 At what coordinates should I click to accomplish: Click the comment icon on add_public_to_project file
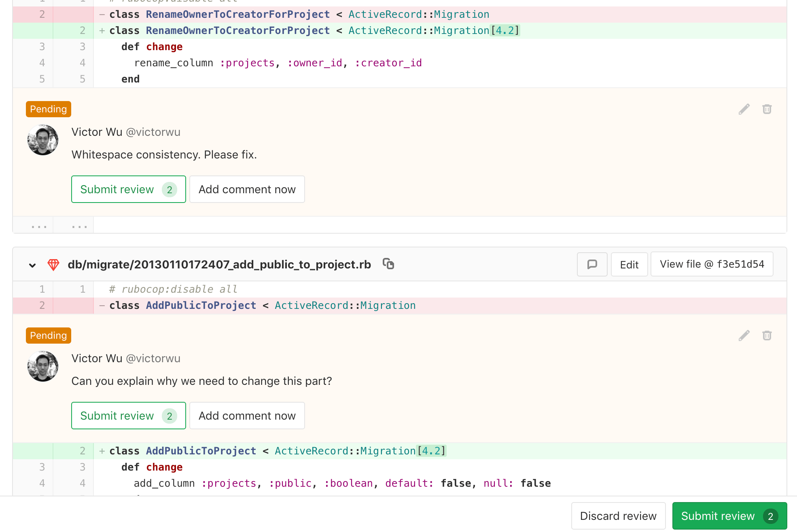coord(591,265)
